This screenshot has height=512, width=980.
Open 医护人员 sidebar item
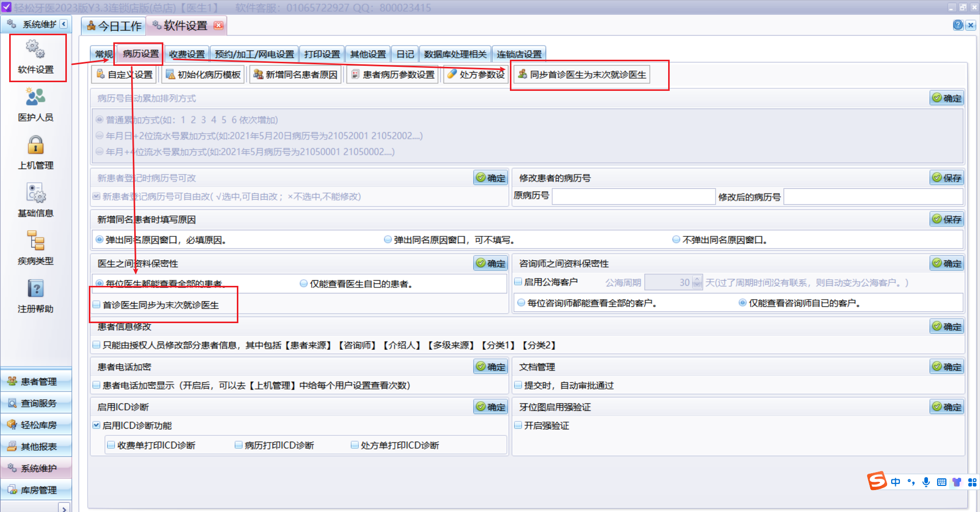pos(36,105)
